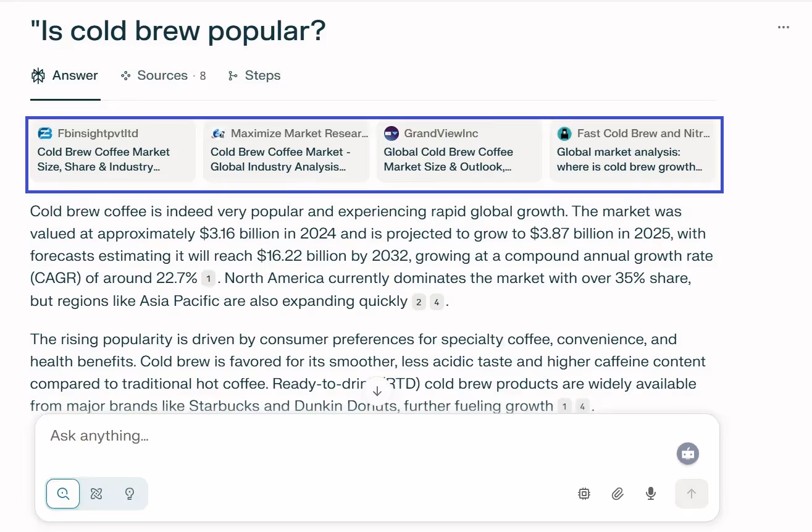Screen dimensions: 812x532
Task: Open the three-dot options menu at top right
Action: [x=783, y=27]
